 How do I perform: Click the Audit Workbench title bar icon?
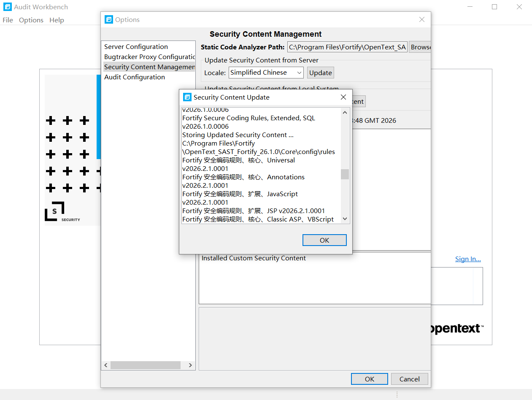pyautogui.click(x=8, y=7)
